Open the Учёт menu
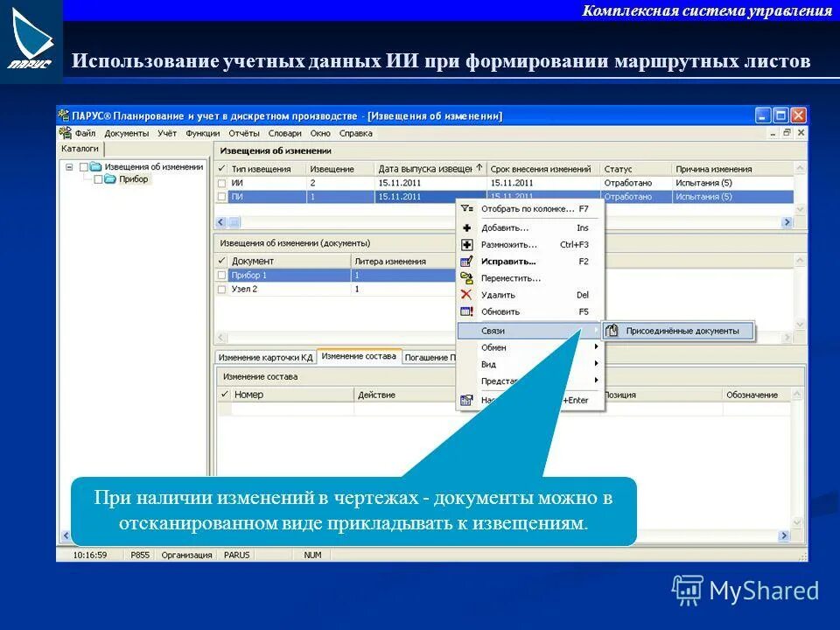840x630 pixels. click(167, 133)
